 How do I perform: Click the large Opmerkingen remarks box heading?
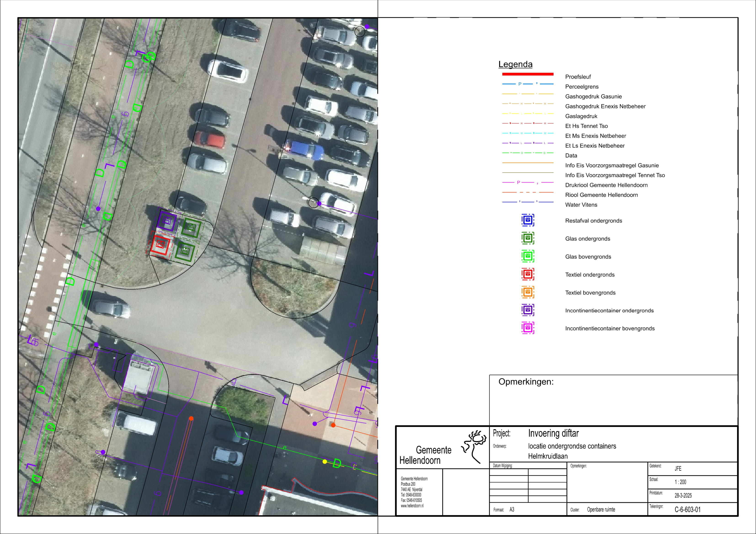(526, 382)
